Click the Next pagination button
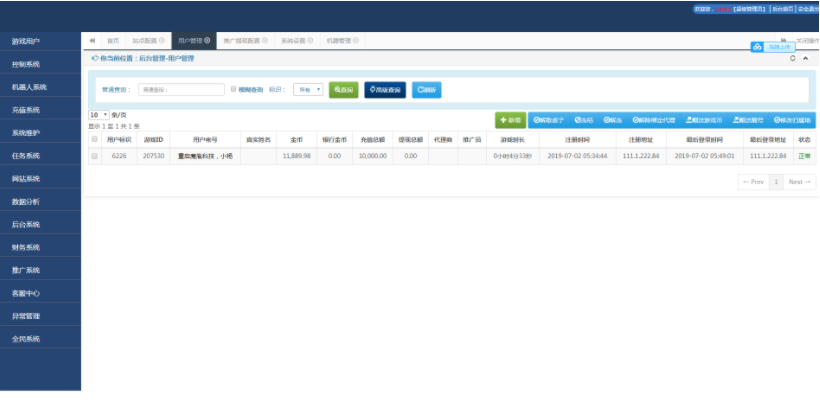This screenshot has width=820, height=409. 801,182
